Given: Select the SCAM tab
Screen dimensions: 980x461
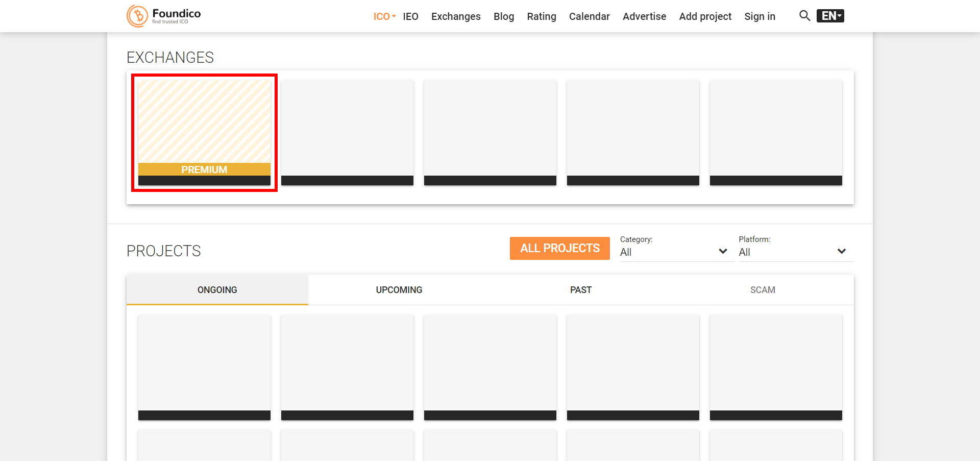Looking at the screenshot, I should [x=762, y=290].
